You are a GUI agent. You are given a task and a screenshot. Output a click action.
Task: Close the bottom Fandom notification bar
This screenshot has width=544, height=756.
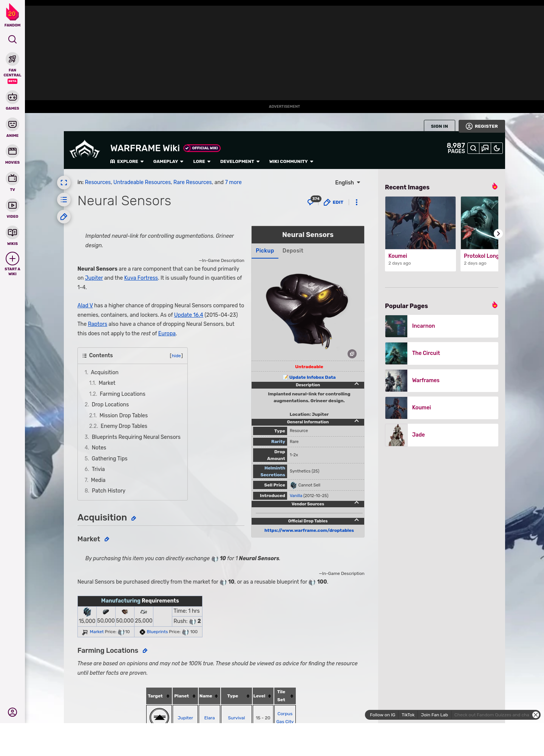pyautogui.click(x=536, y=715)
